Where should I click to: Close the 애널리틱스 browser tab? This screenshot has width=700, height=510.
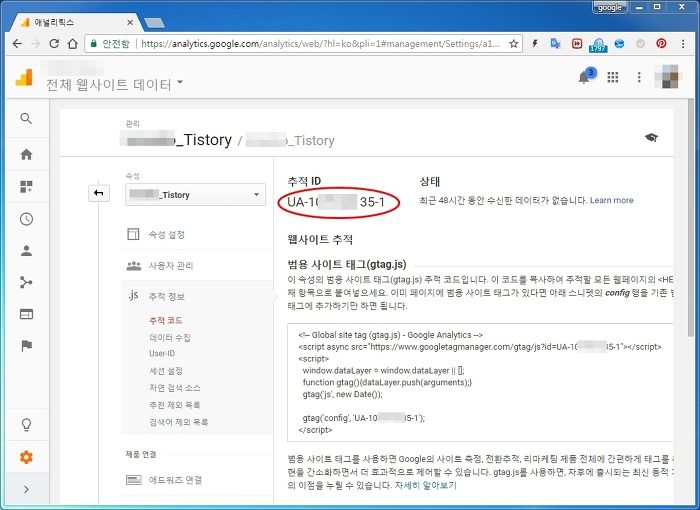[130, 22]
